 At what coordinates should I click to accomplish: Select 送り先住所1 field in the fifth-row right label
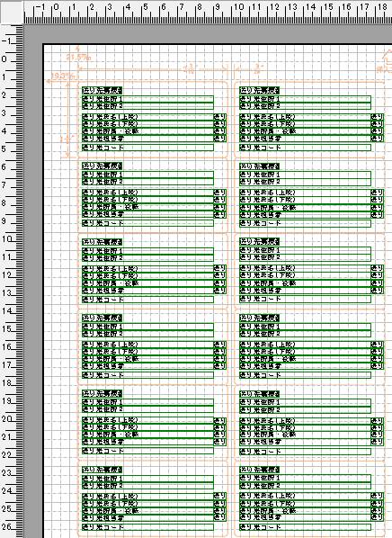pos(305,402)
